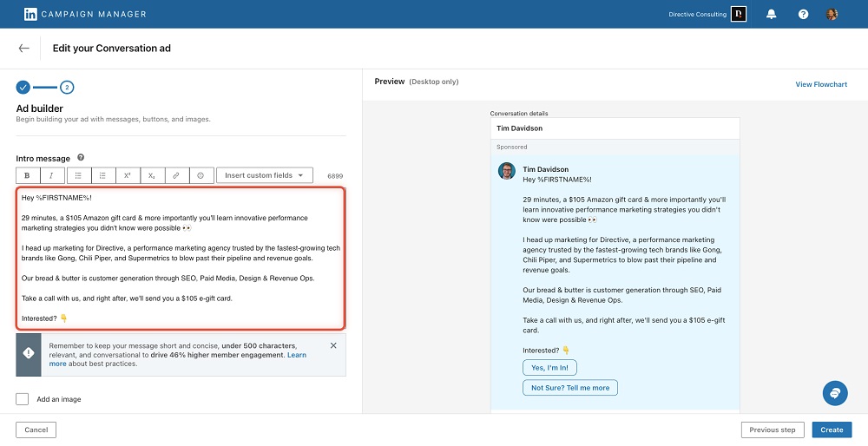The image size is (868, 446).
Task: Click the LinkedIn logo in header
Action: click(30, 15)
